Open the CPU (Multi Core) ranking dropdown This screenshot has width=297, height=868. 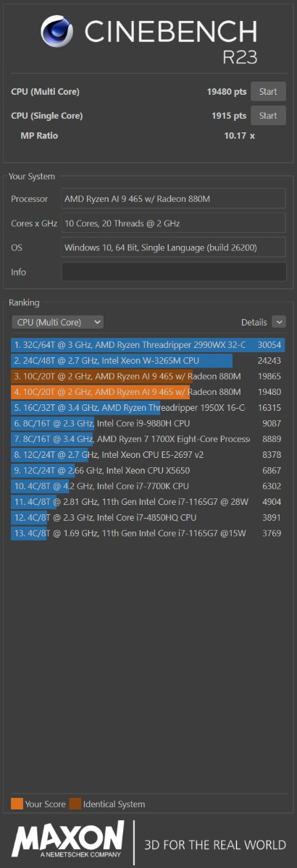pos(58,322)
